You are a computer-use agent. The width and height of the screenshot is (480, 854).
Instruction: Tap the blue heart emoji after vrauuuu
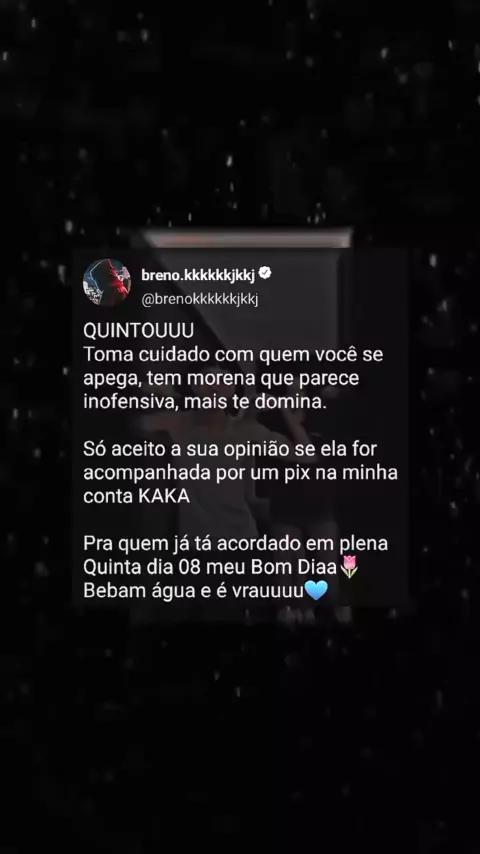point(317,590)
